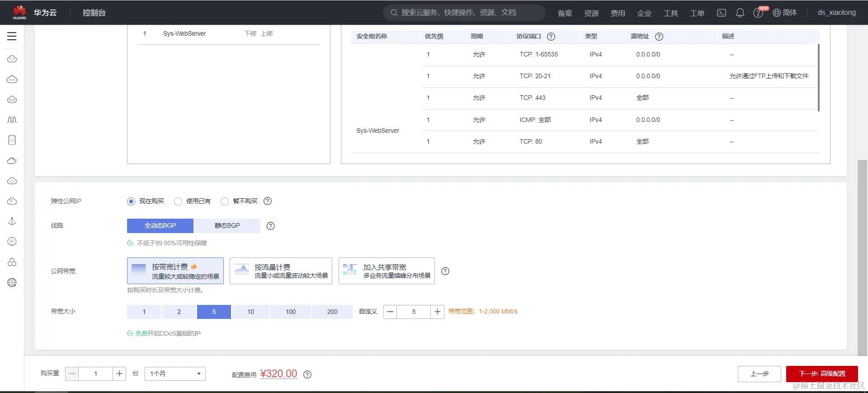Click the help icon beside 静态BGP

click(x=270, y=226)
